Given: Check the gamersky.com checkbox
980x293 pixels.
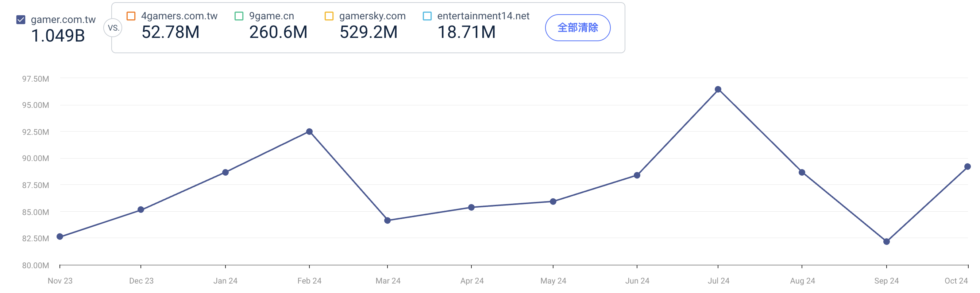Looking at the screenshot, I should click(x=329, y=16).
